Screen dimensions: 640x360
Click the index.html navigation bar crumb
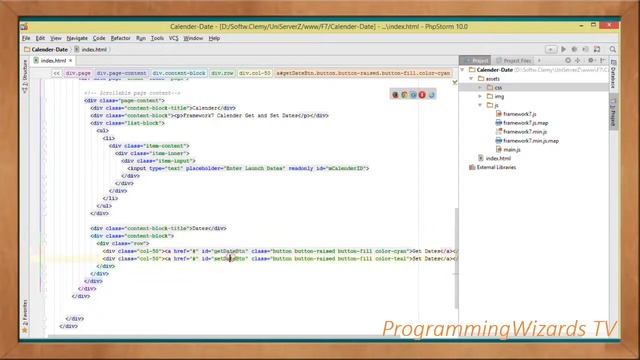(91, 49)
